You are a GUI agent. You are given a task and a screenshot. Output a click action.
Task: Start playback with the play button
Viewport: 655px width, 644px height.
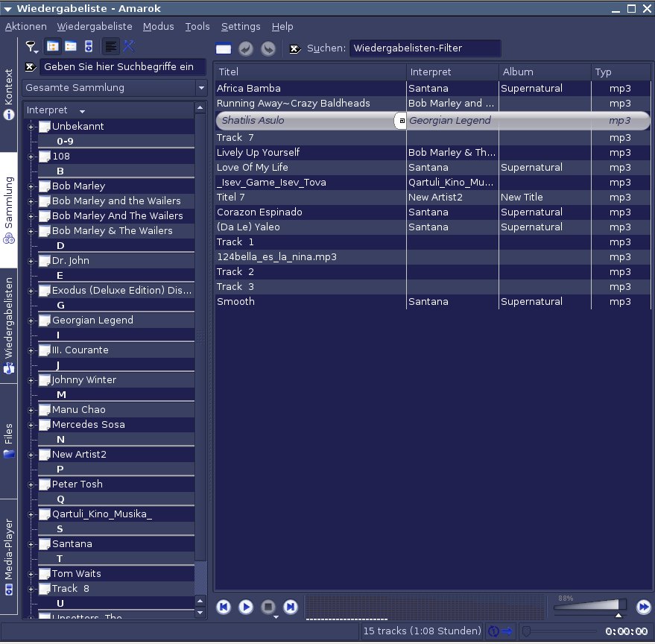coord(246,607)
